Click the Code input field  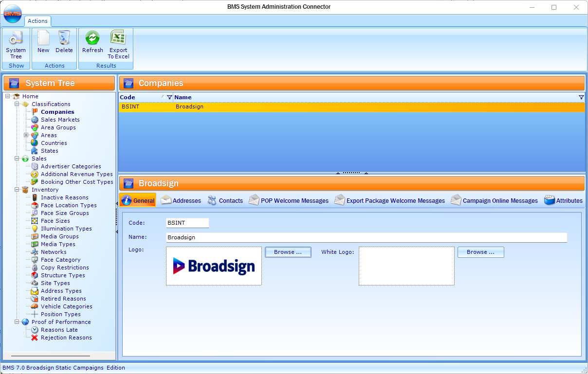[187, 223]
